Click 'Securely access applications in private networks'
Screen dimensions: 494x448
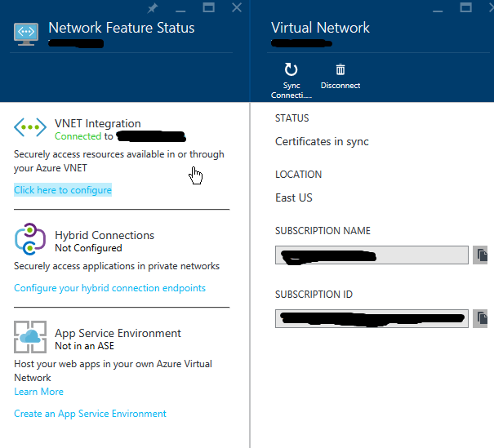tap(117, 266)
